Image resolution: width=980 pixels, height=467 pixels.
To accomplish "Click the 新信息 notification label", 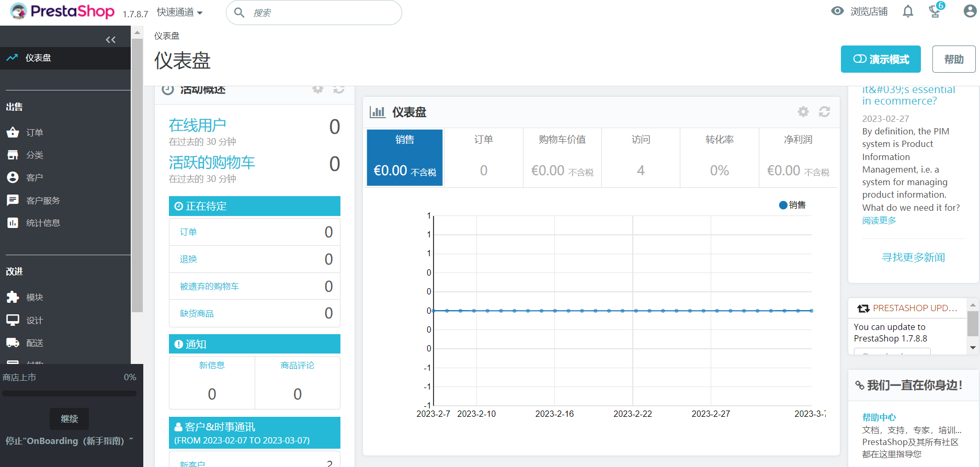I will point(212,365).
